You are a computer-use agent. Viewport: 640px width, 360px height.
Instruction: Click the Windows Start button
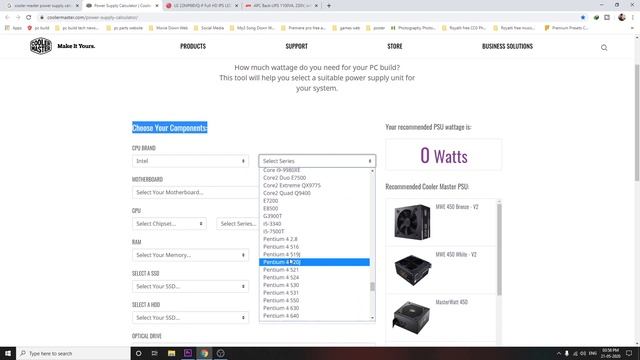coord(8,353)
